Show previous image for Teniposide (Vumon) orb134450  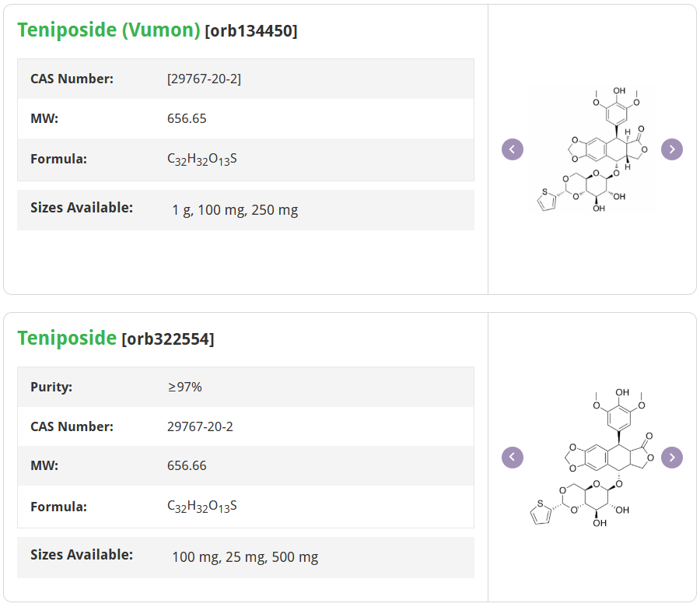513,149
